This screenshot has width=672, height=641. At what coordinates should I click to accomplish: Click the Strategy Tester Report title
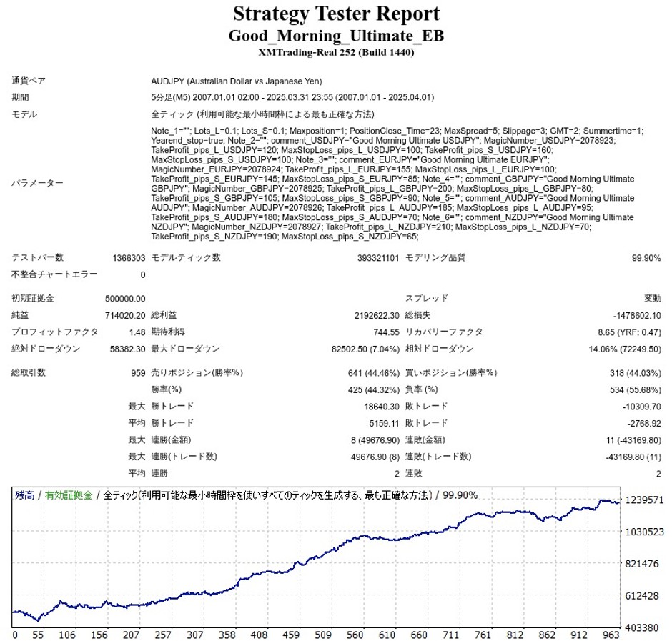[336, 14]
